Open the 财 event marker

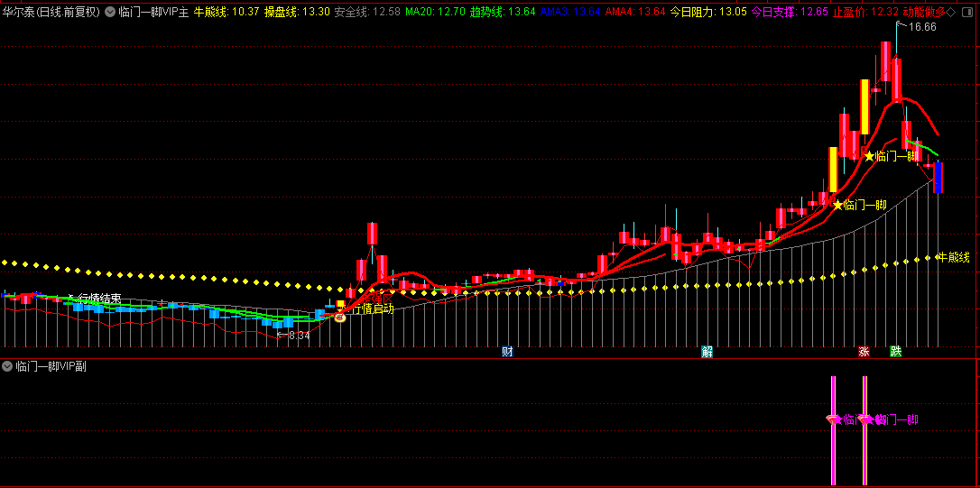507,352
